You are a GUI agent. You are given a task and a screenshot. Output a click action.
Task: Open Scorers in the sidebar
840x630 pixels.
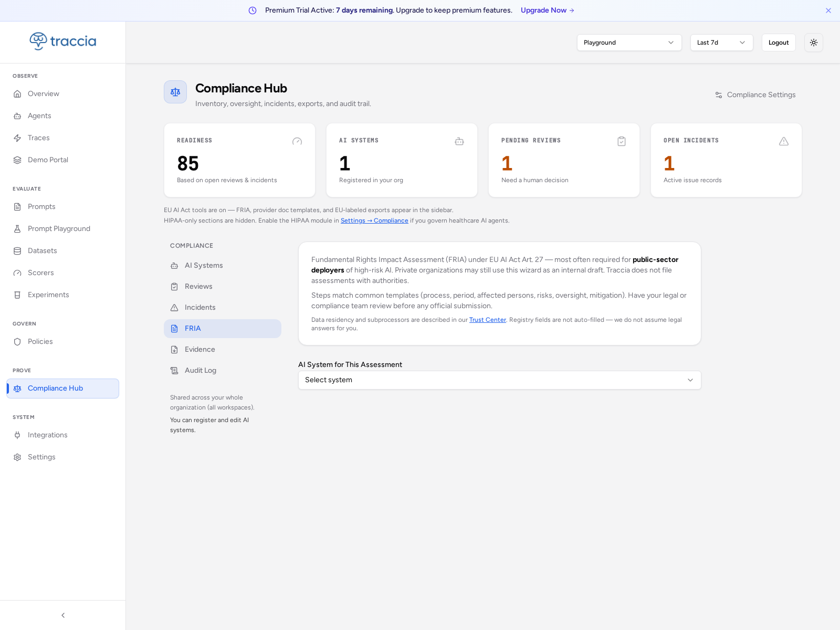pyautogui.click(x=63, y=273)
